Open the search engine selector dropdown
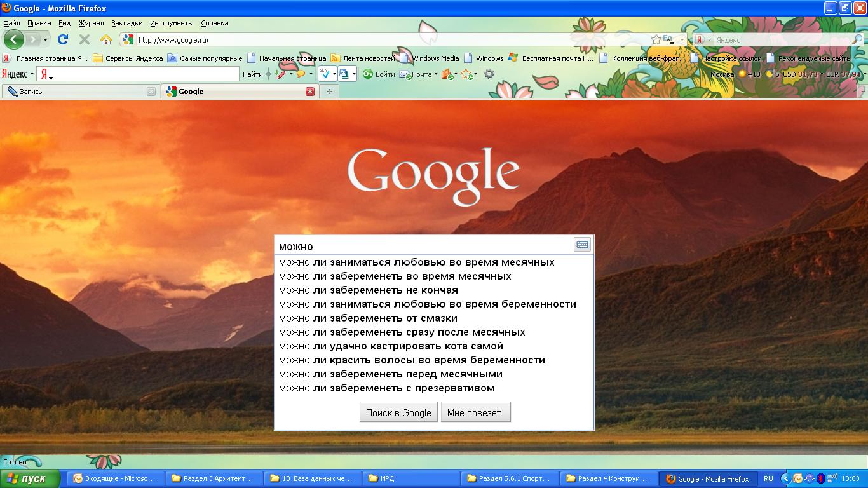The image size is (868, 488). 709,39
